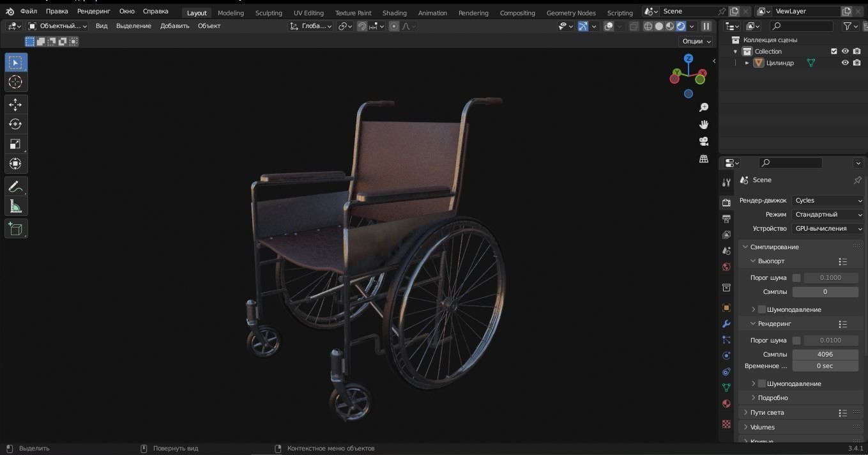Open the Material properties tab
The height and width of the screenshot is (455, 868).
(x=726, y=403)
